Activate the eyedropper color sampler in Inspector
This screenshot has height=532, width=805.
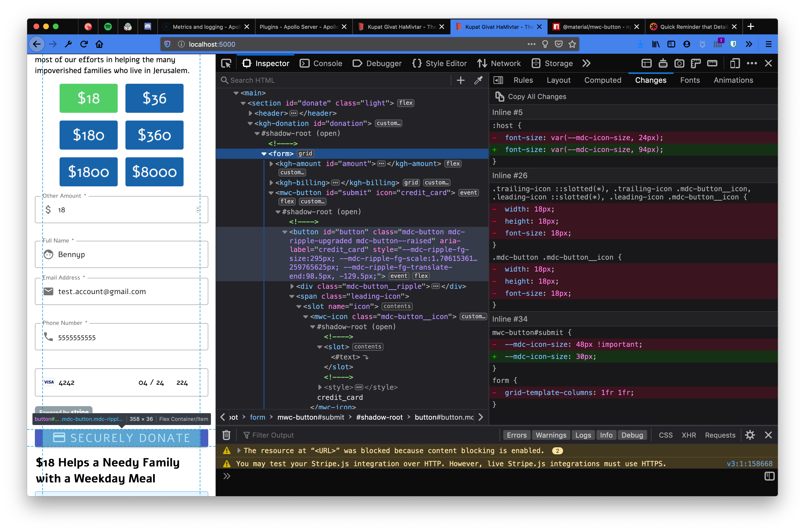(x=478, y=80)
